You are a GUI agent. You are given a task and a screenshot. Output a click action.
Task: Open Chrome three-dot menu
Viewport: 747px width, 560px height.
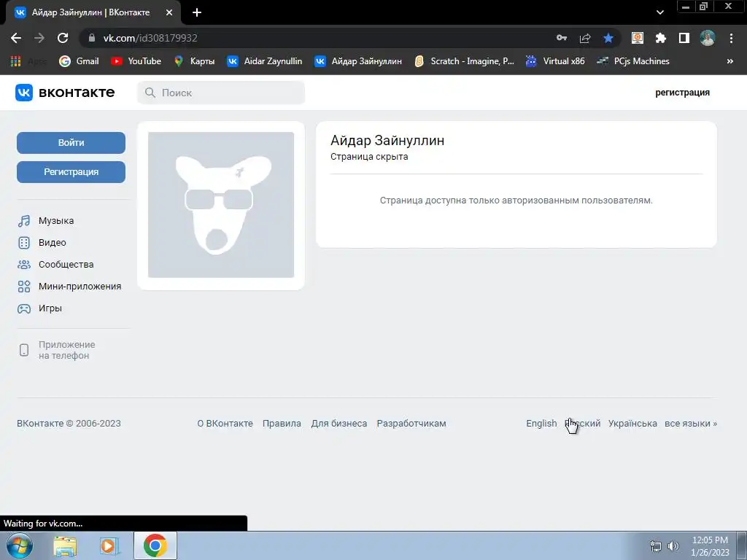[731, 38]
